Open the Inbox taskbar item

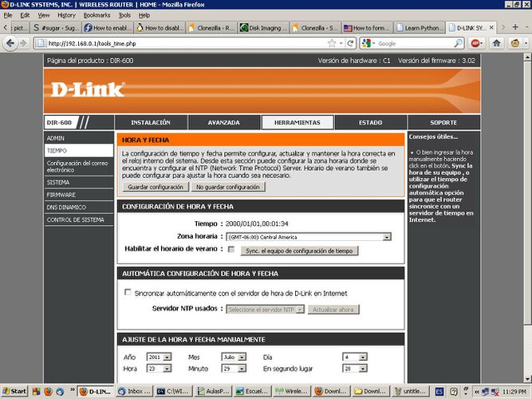click(x=133, y=391)
